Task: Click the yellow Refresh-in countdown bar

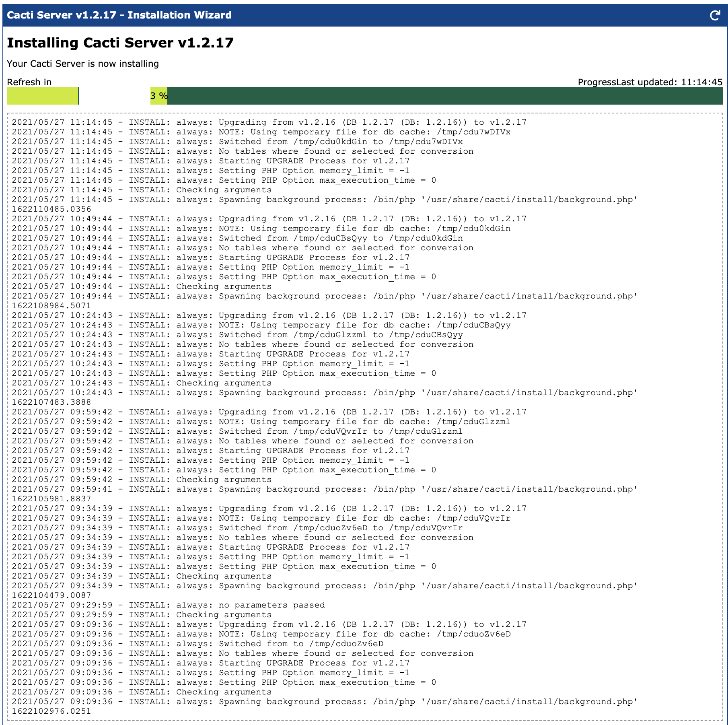Action: (43, 96)
